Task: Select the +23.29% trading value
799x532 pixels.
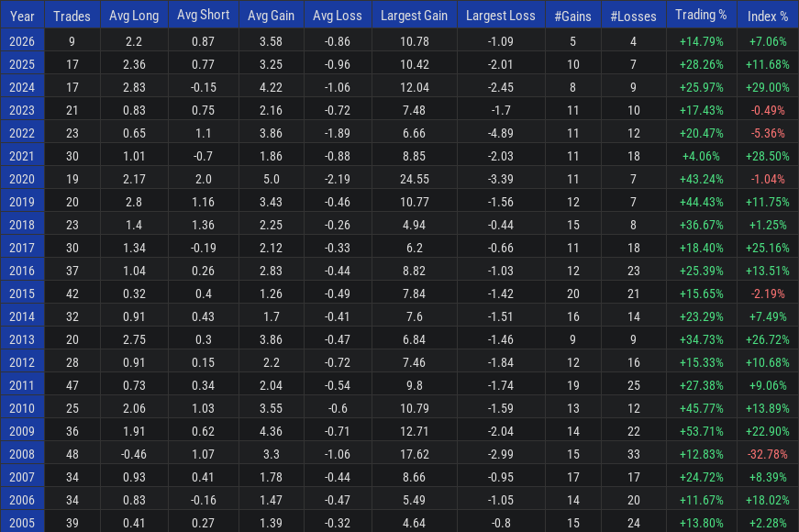Action: pyautogui.click(x=701, y=316)
